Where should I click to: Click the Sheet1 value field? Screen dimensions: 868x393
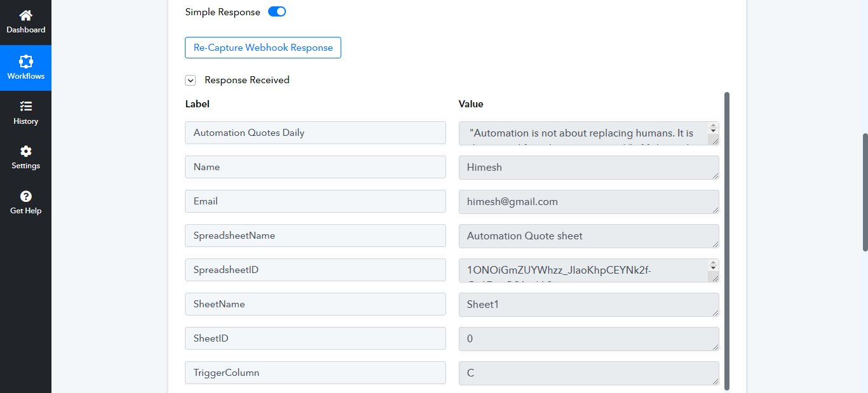click(589, 304)
